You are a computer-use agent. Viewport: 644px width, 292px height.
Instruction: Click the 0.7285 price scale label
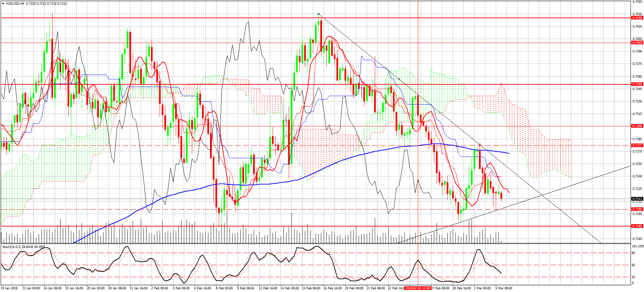(x=637, y=139)
